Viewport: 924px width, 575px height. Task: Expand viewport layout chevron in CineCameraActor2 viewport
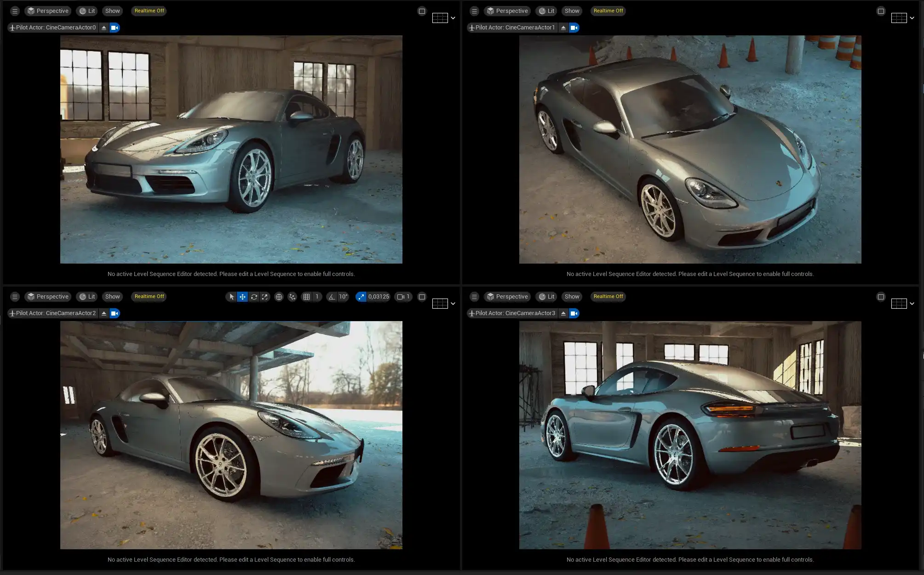[453, 304]
